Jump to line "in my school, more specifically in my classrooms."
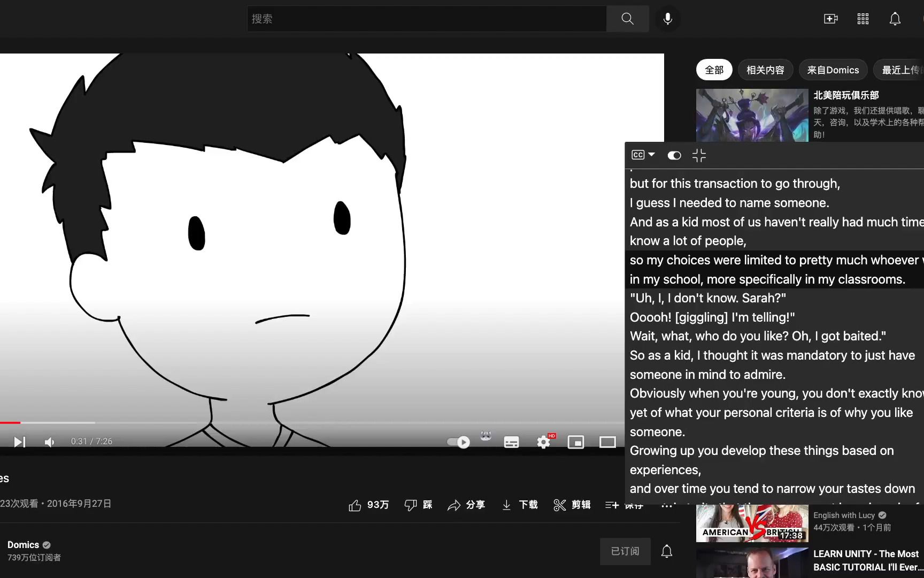 pos(767,279)
